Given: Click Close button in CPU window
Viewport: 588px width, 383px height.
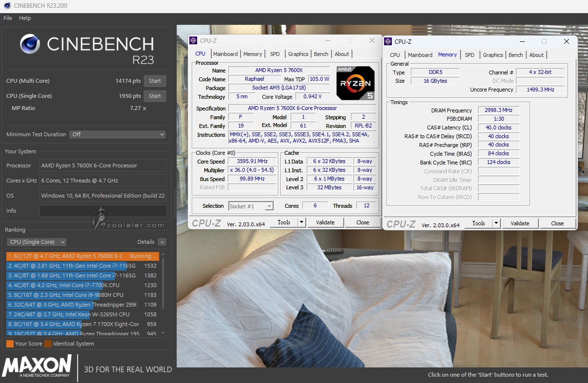Looking at the screenshot, I should (363, 222).
